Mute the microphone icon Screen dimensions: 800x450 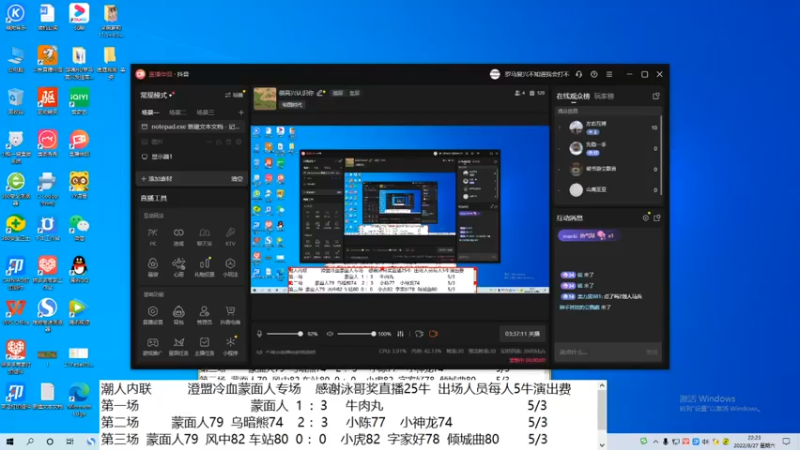point(259,334)
